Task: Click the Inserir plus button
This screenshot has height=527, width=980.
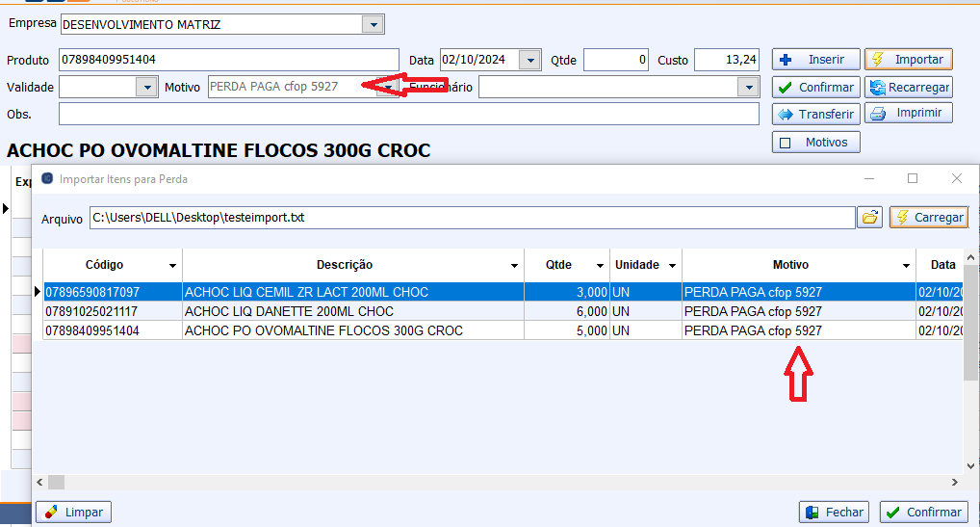Action: pyautogui.click(x=815, y=60)
